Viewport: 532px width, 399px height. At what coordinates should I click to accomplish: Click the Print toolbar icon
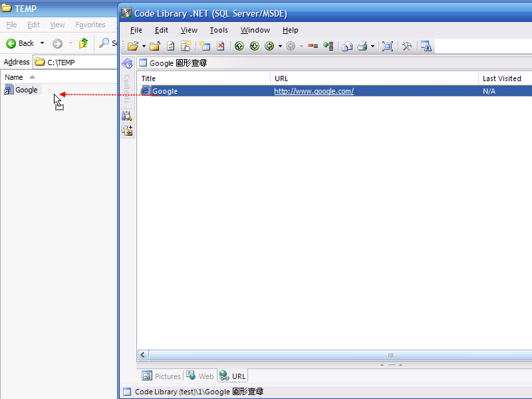click(362, 46)
